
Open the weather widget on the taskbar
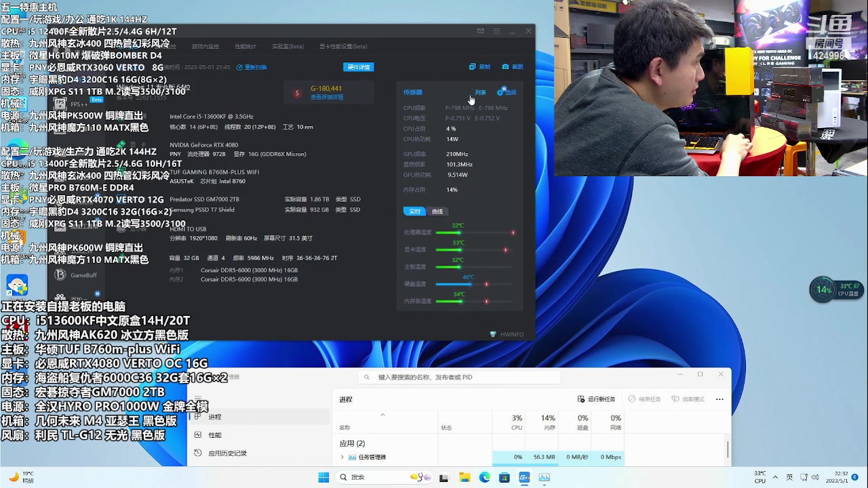point(20,477)
